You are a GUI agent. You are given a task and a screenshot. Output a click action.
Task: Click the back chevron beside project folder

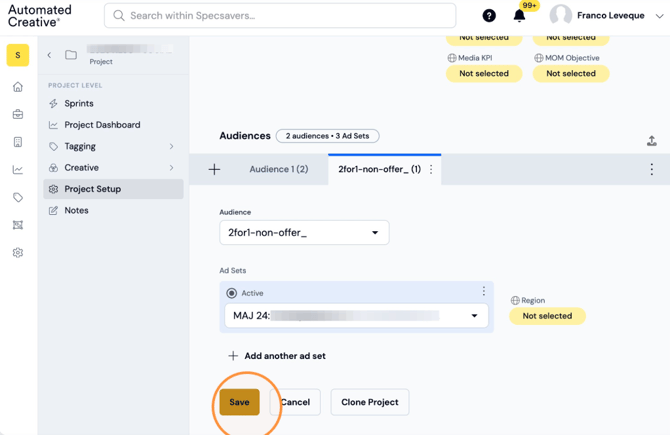coord(49,55)
